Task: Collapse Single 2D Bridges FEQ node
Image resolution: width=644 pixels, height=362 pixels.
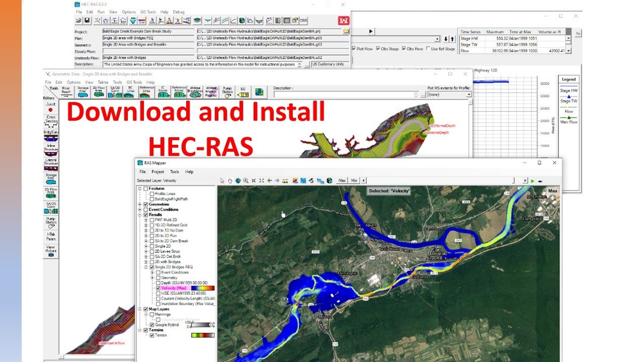Action: click(x=146, y=267)
